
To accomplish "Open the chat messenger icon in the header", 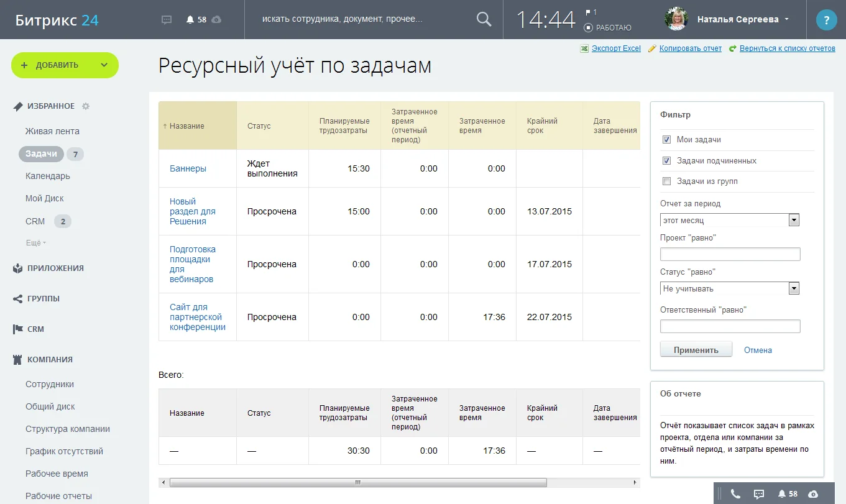I will 166,19.
